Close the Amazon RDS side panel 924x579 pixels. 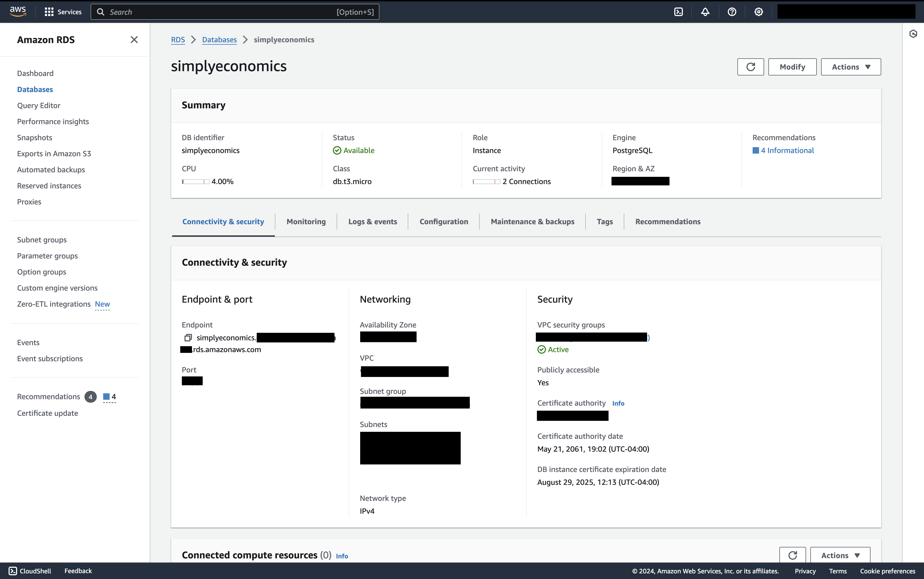coord(134,40)
